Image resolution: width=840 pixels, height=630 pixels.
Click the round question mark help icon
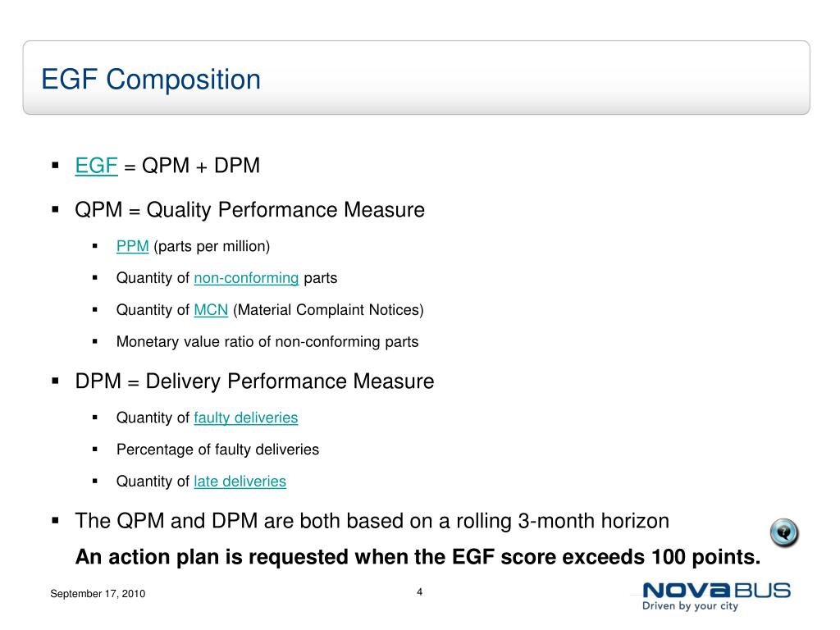(x=784, y=533)
